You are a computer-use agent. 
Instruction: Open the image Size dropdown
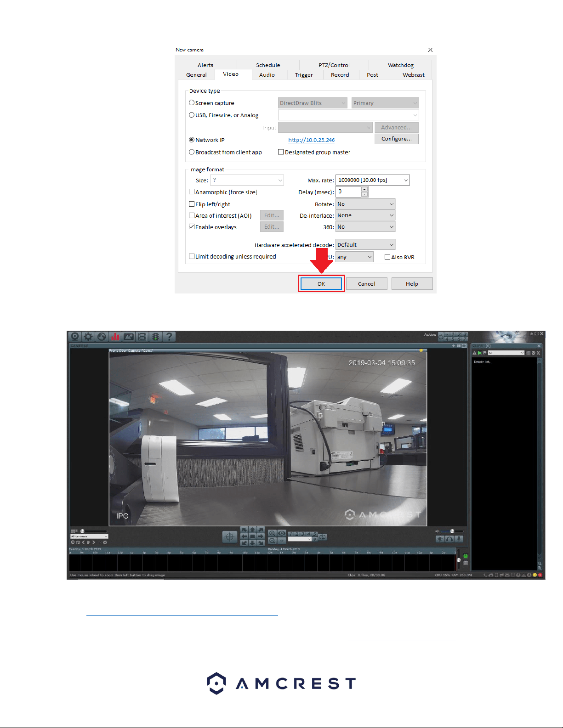[247, 180]
